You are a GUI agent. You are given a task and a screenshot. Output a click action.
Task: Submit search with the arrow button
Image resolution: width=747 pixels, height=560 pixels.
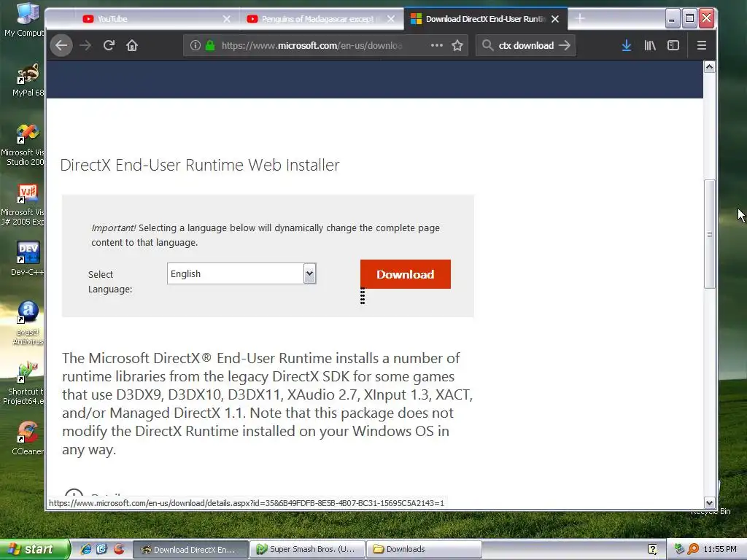click(565, 45)
